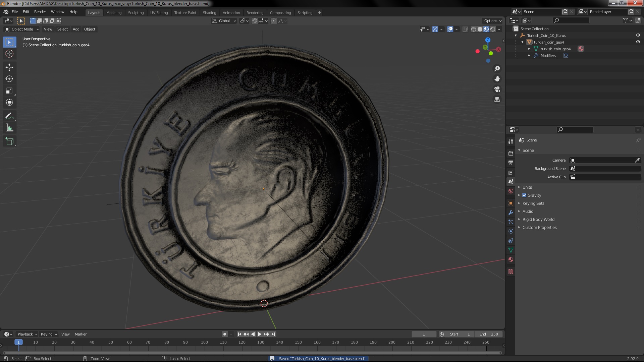Open the World properties tab
This screenshot has height=362, width=644.
point(511,191)
